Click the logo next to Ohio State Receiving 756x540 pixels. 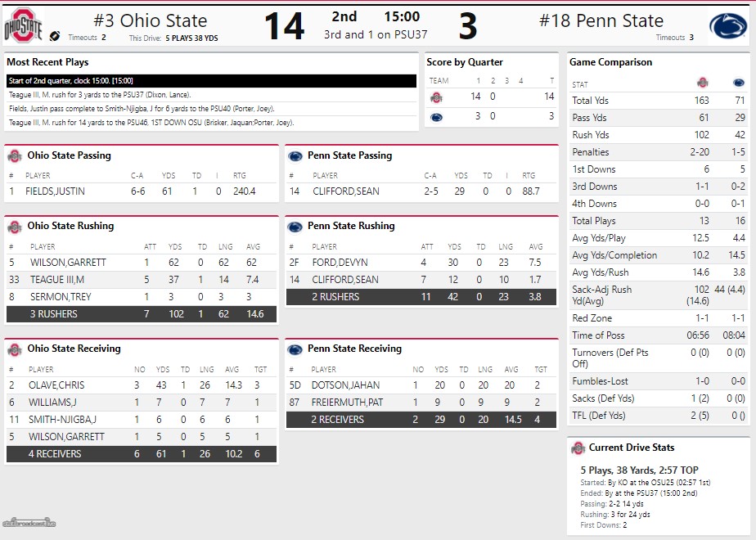coord(14,349)
